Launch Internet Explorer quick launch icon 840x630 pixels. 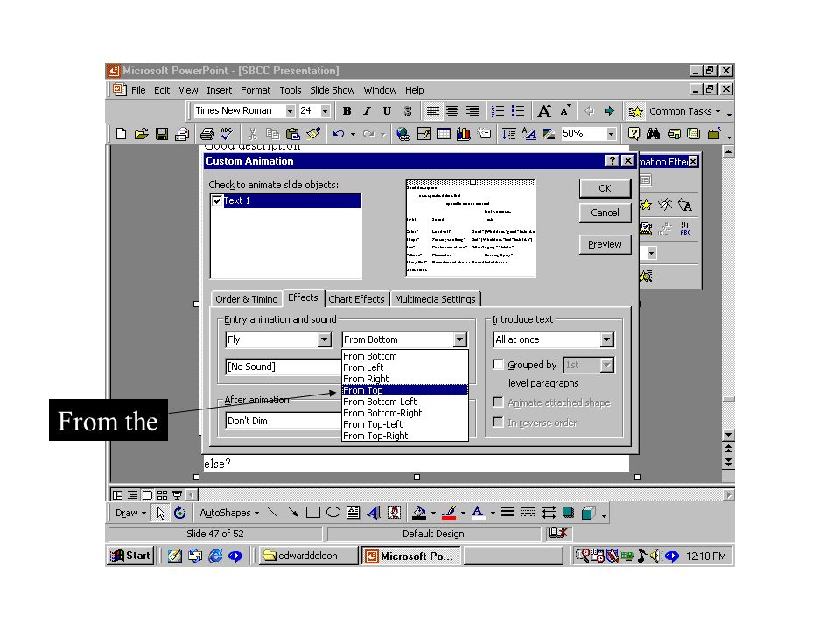point(215,556)
